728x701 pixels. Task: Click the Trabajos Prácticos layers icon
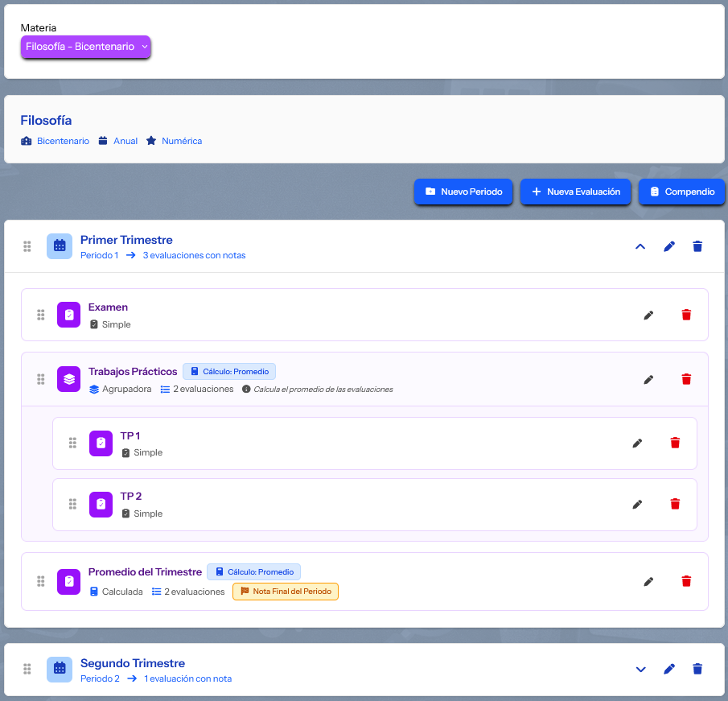69,379
